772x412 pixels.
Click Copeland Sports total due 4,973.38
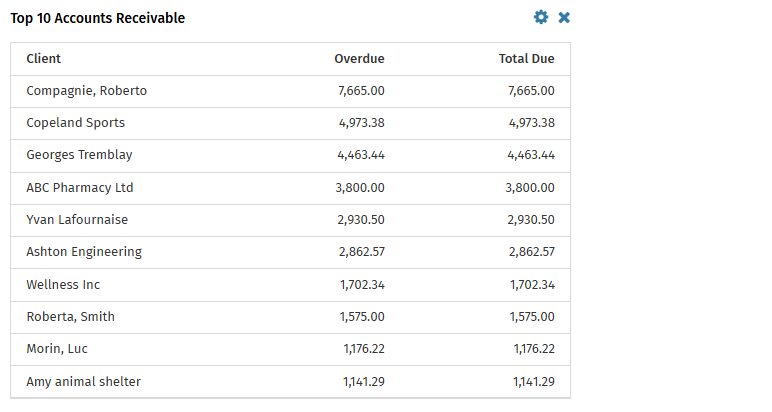[532, 123]
